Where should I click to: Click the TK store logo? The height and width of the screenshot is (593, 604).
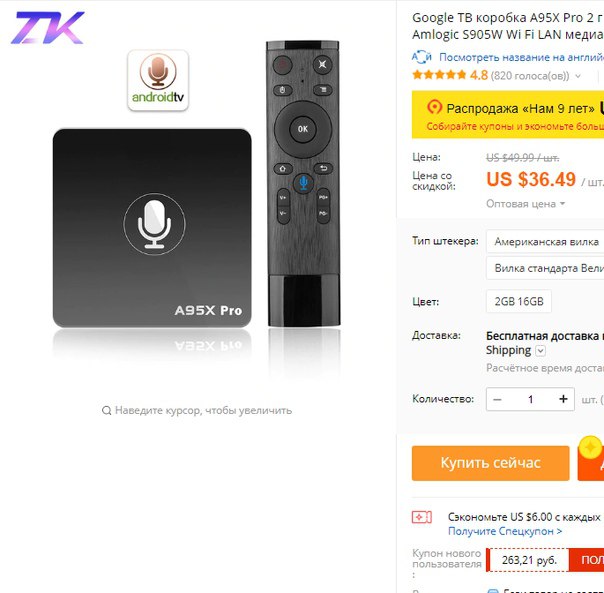click(47, 27)
